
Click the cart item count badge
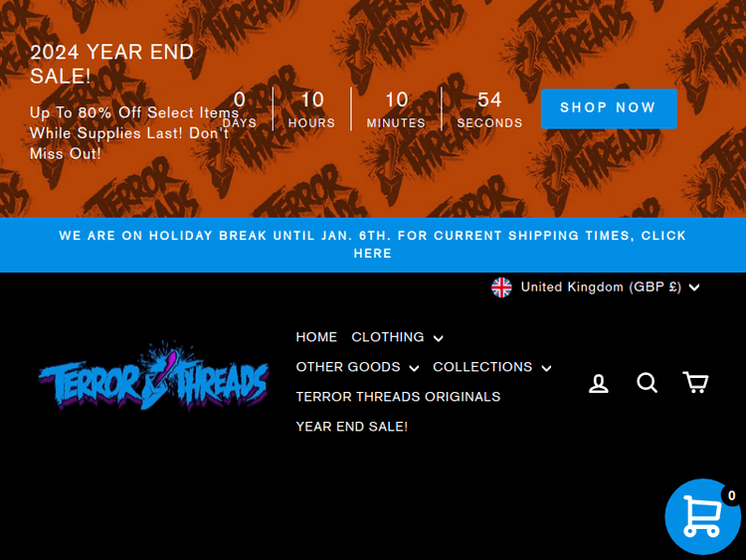click(731, 495)
